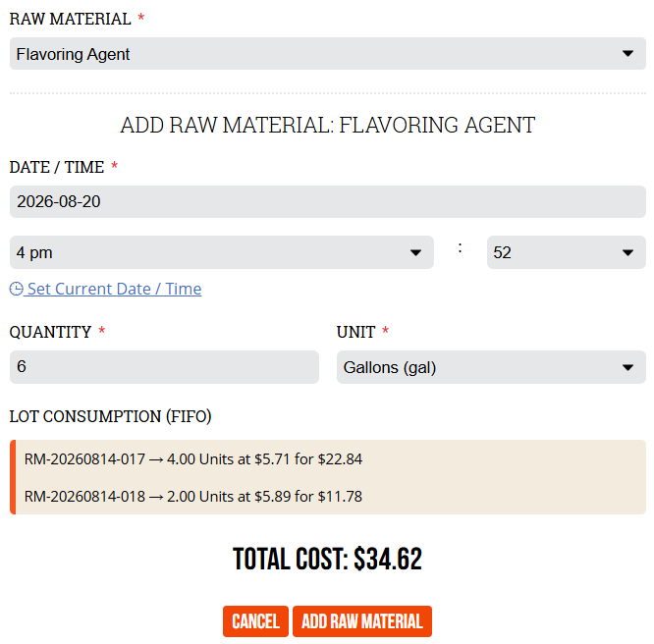The image size is (654, 644).
Task: Open the minutes dropdown showing 52
Action: (566, 252)
